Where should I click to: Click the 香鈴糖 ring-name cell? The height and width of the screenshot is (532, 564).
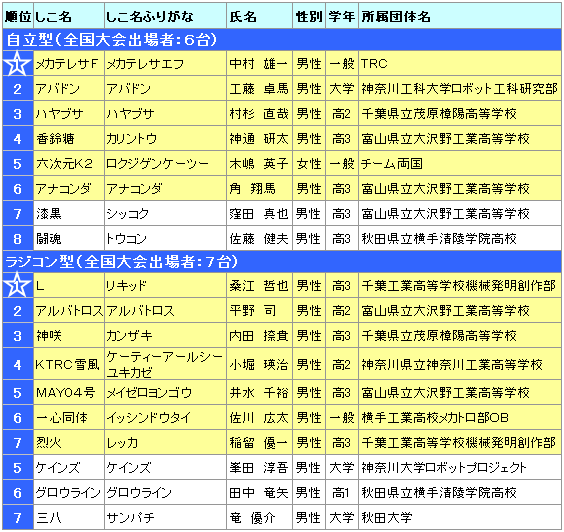[68, 138]
